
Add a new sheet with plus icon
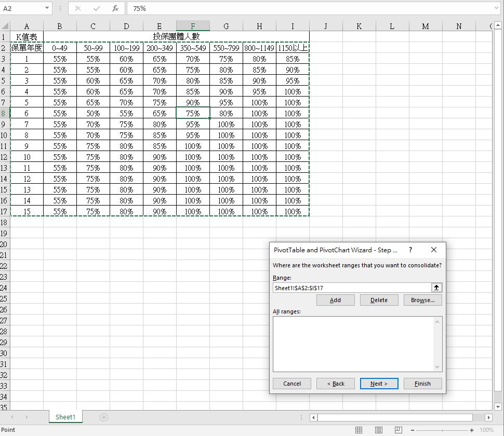coord(103,417)
